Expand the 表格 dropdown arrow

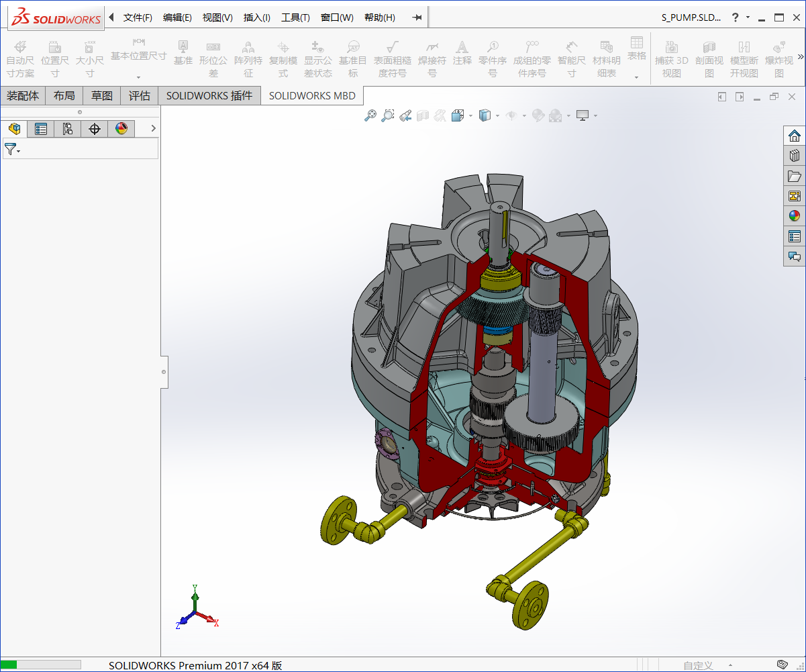[637, 77]
